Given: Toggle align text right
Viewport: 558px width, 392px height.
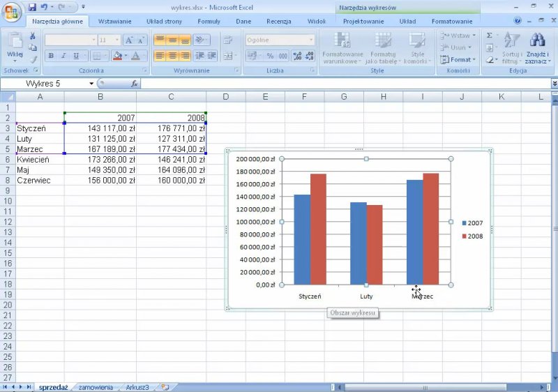Looking at the screenshot, I should click(x=185, y=56).
